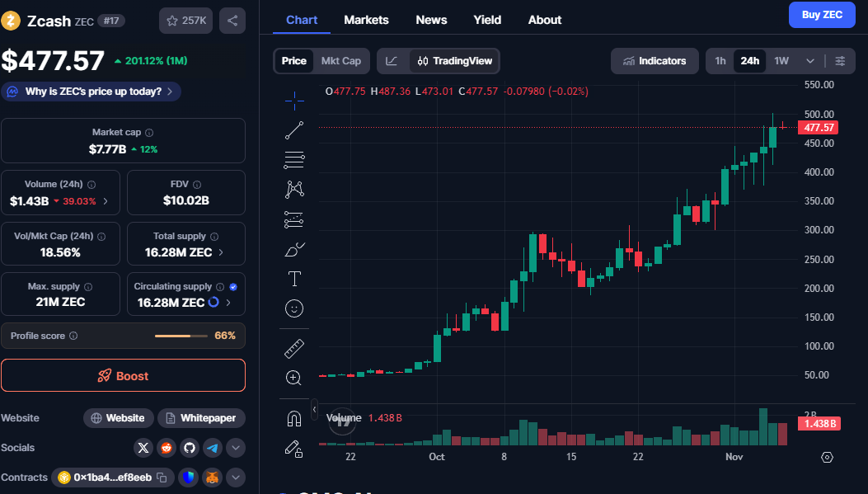Expand the contracts list chevron
This screenshot has height=494, width=868.
click(x=235, y=478)
